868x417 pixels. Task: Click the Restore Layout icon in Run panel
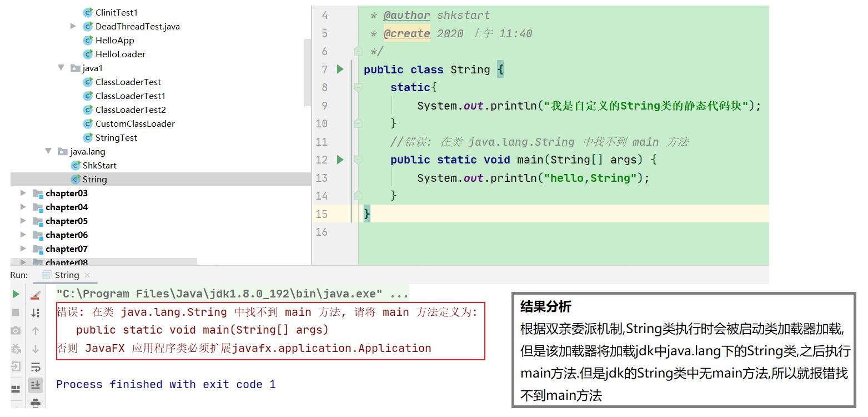[16, 389]
